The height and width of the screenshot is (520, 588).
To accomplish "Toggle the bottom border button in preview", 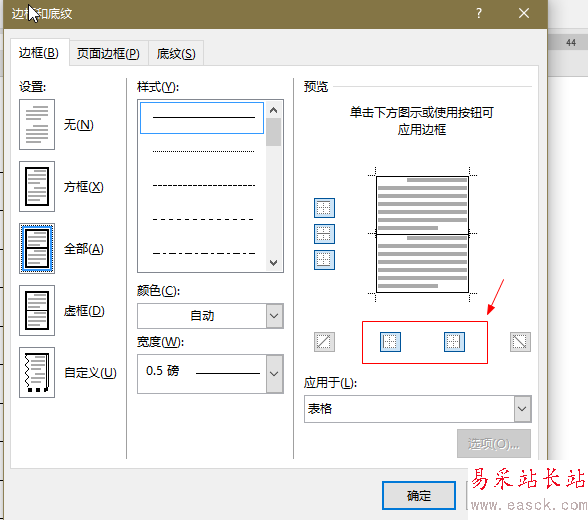I will (x=324, y=260).
